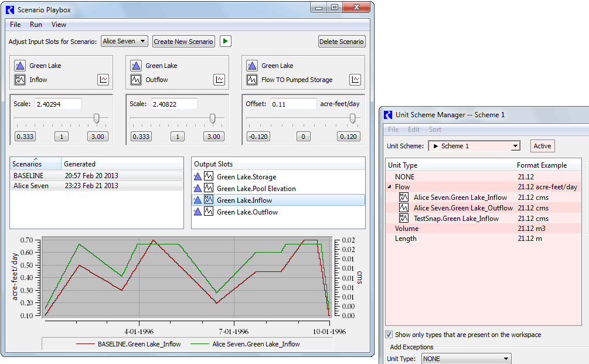Click the Generated column header
Image resolution: width=589 pixels, height=364 pixels.
coord(122,164)
